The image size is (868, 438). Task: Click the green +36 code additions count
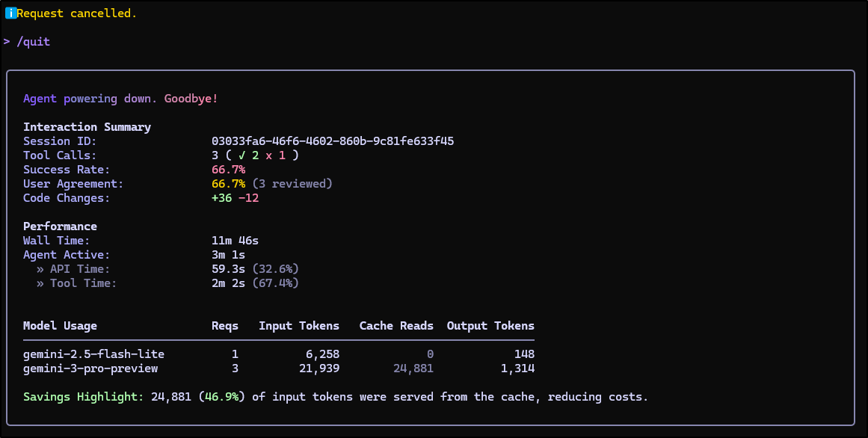point(221,198)
